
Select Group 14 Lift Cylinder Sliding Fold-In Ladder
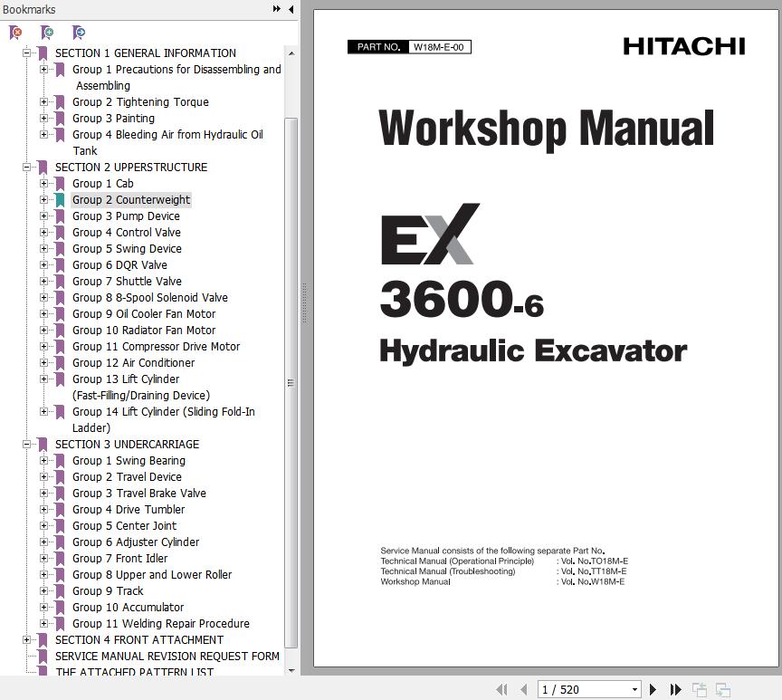164,419
